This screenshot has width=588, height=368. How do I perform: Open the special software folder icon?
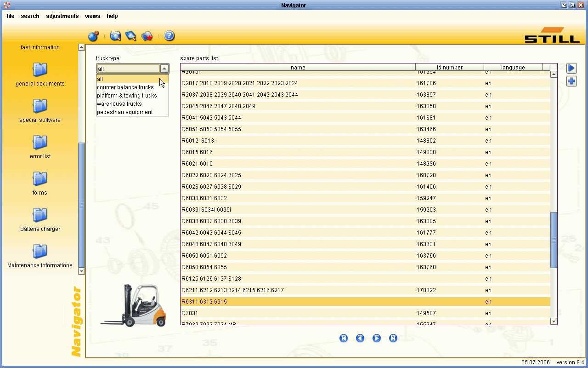[40, 106]
